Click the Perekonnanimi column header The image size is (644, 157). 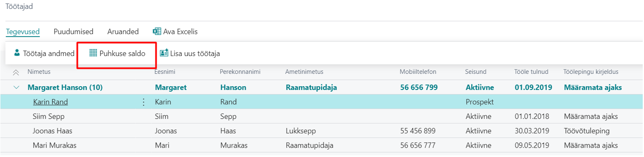click(240, 72)
